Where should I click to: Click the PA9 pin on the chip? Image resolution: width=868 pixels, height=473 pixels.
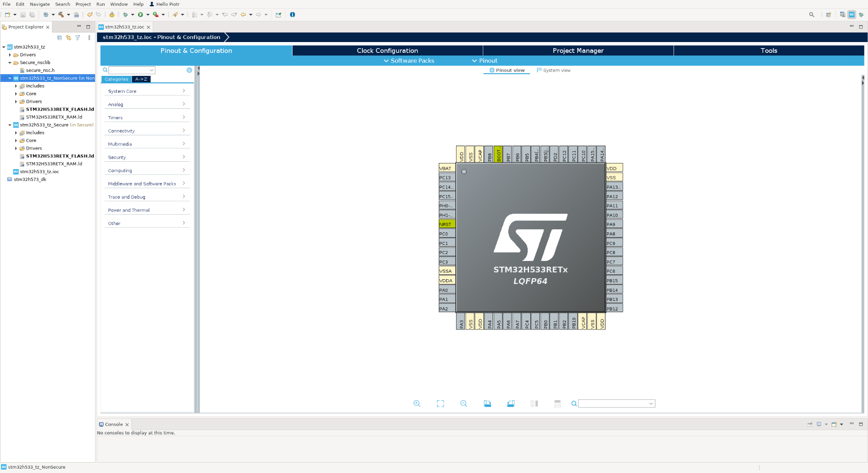614,224
